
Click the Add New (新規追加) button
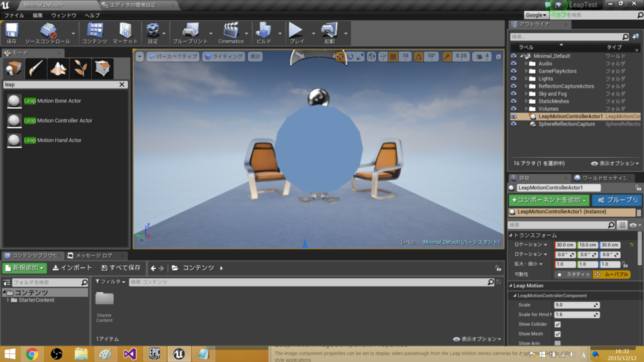25,268
